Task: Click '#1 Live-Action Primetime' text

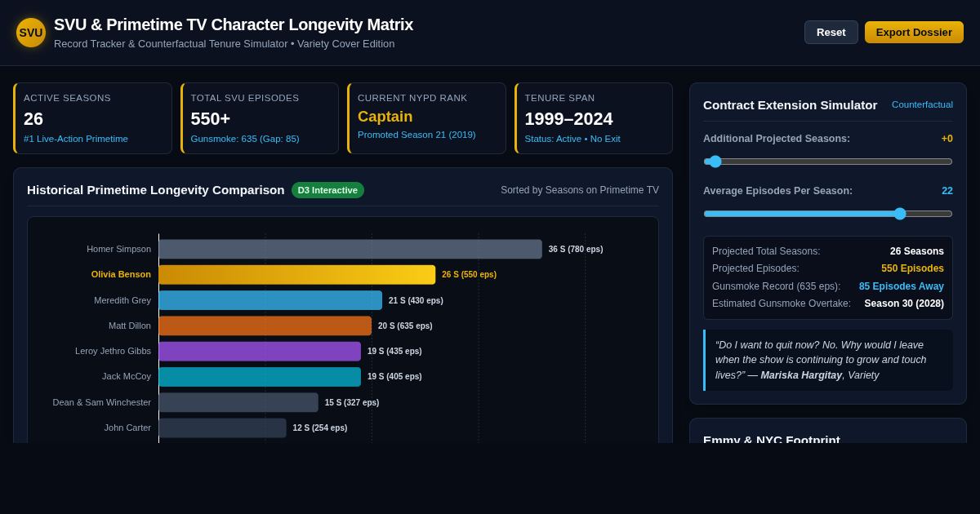Action: [x=76, y=139]
